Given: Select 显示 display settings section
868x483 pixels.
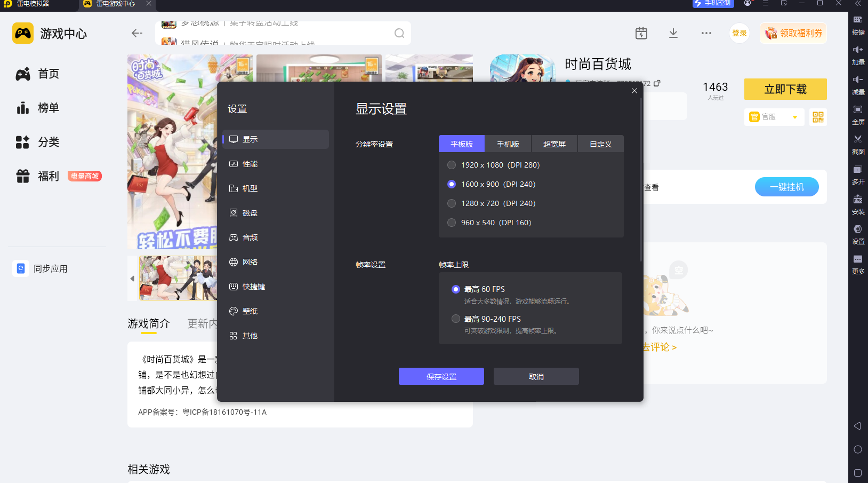Looking at the screenshot, I should click(276, 139).
